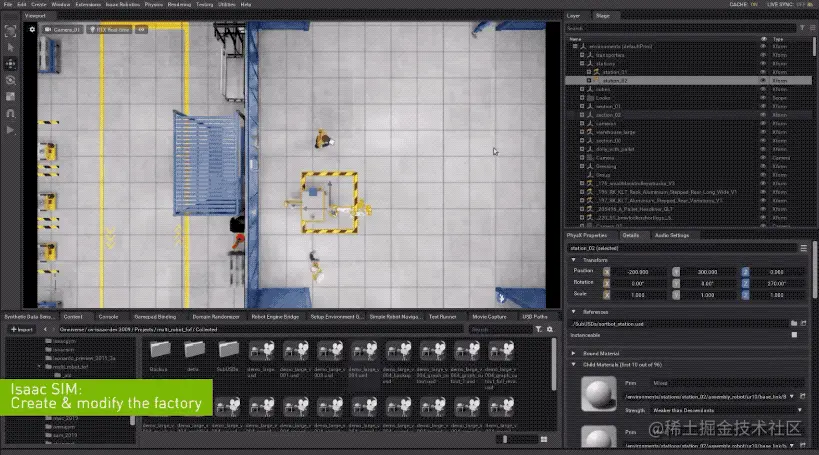
Task: Toggle visibility eye for Looks
Action: [763, 98]
